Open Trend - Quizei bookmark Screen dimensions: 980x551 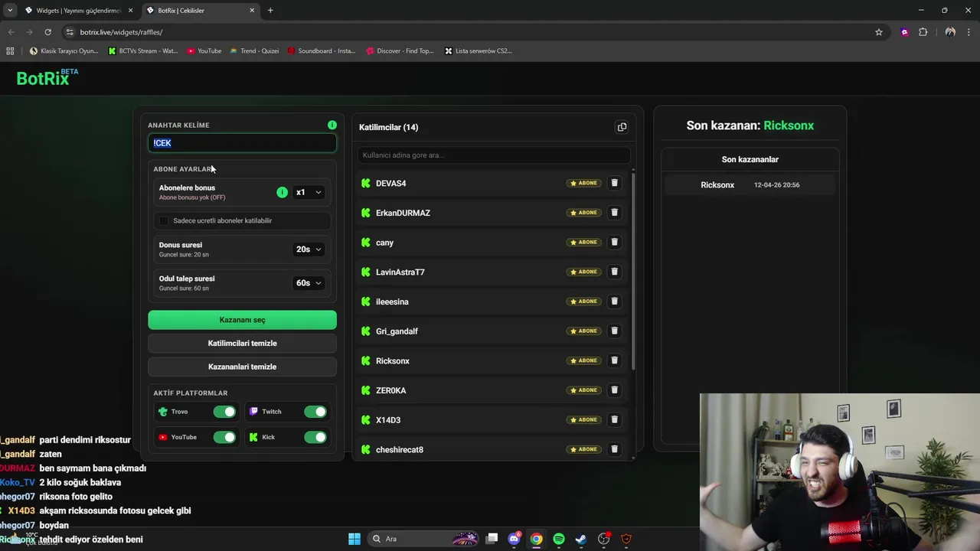254,51
